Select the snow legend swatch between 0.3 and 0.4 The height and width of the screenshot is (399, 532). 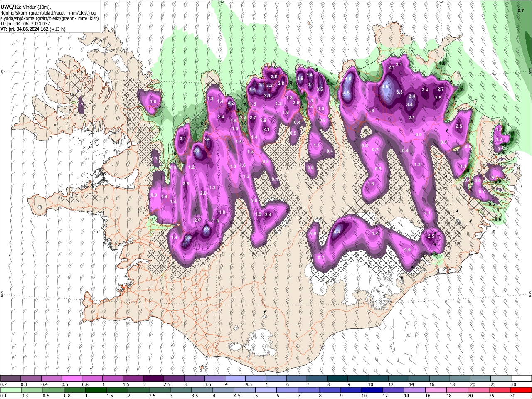pos(31,378)
